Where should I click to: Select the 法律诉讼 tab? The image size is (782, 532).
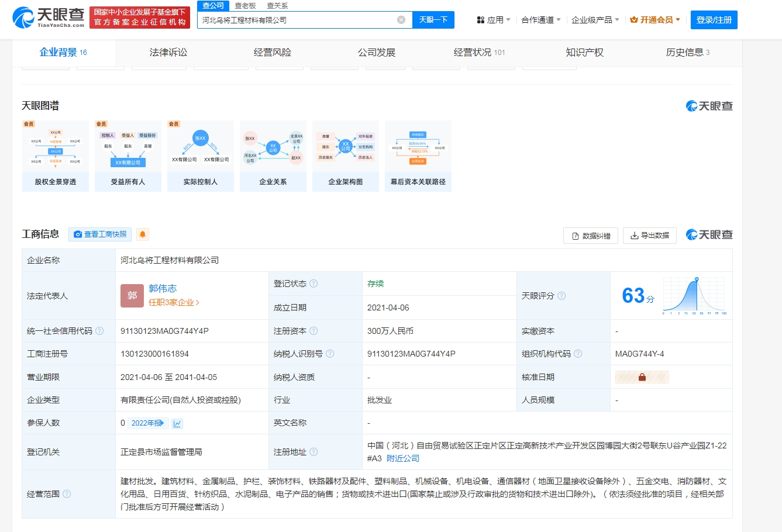pos(168,53)
